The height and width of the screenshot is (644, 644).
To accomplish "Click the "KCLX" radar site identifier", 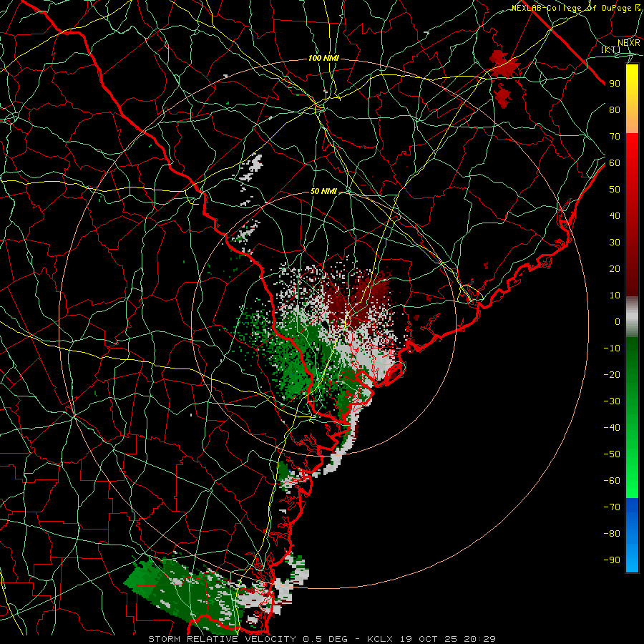I will (x=380, y=639).
